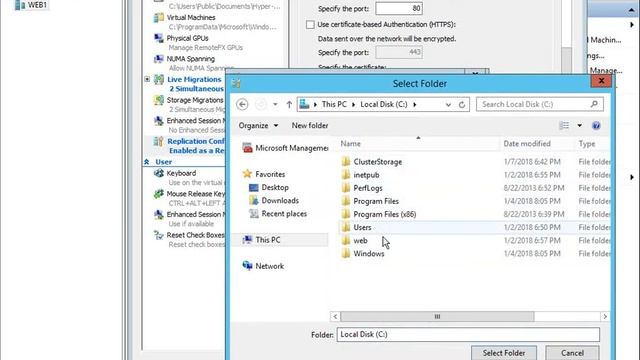Click the Up one level arrow
The width and height of the screenshot is (640, 360).
[289, 104]
